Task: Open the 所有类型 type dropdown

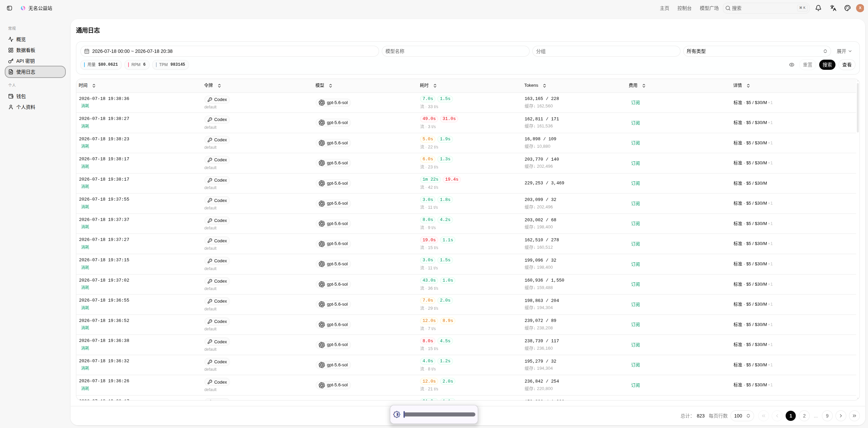Action: [757, 51]
